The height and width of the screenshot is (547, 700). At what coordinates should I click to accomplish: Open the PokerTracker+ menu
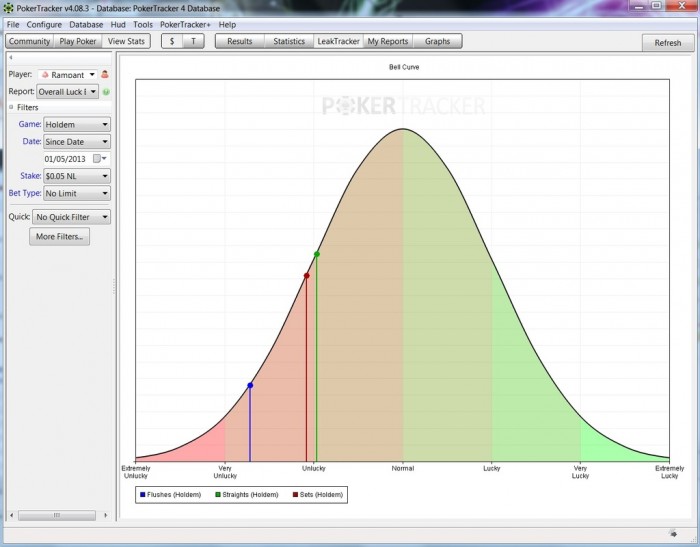click(185, 25)
